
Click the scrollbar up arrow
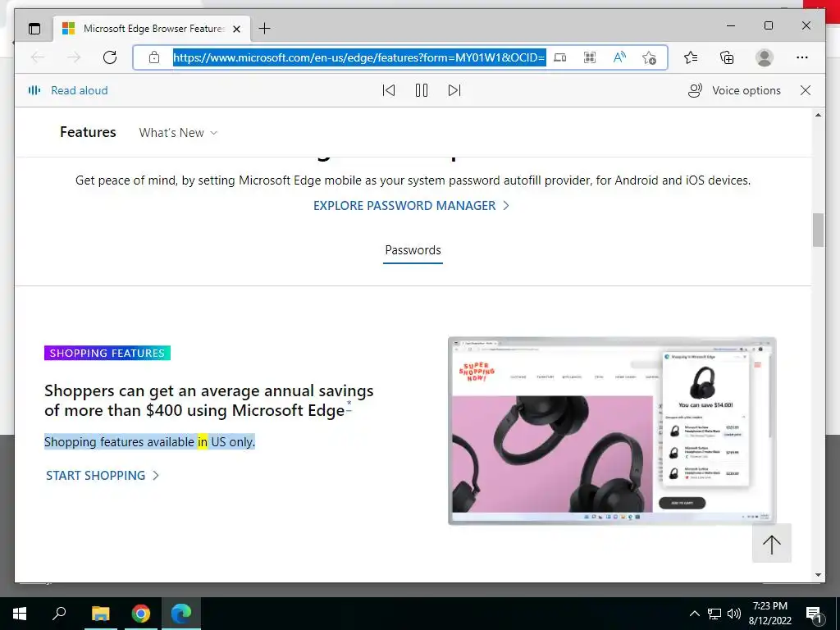[x=818, y=115]
